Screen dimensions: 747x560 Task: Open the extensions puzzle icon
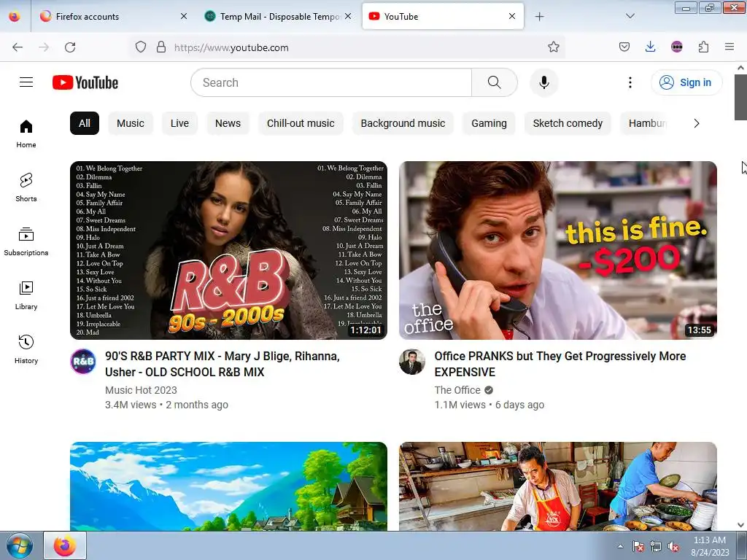pos(703,47)
